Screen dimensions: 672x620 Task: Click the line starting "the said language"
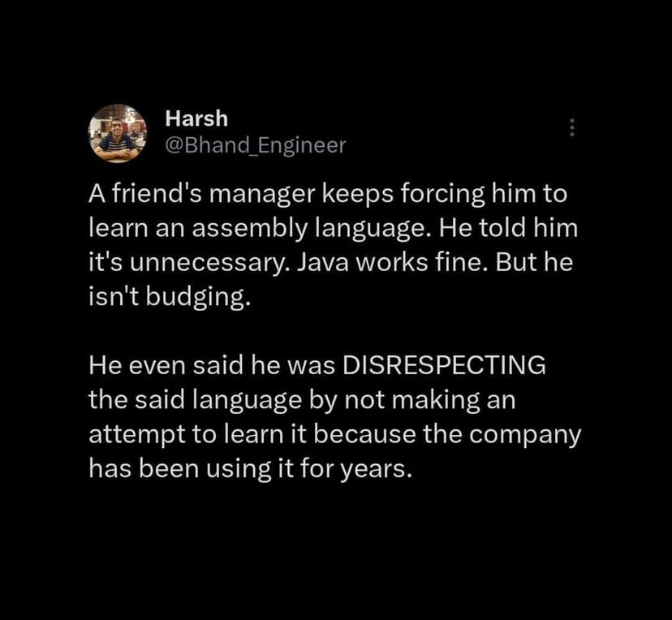[x=301, y=400]
